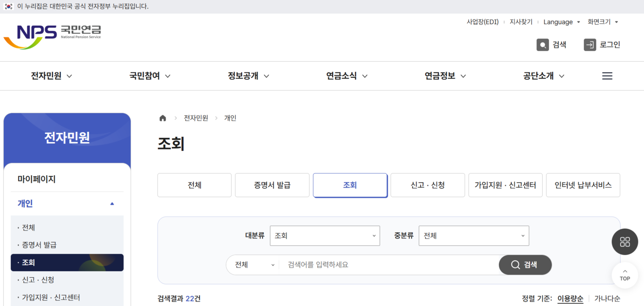Expand the 정보공개 main menu
Screen dimensions: 644x306
tap(248, 76)
